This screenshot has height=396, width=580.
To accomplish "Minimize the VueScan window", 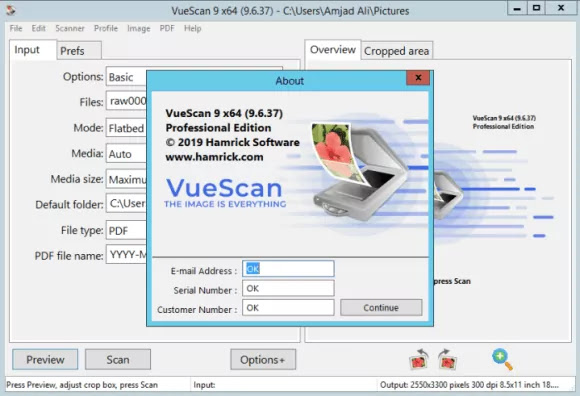I will (x=517, y=8).
